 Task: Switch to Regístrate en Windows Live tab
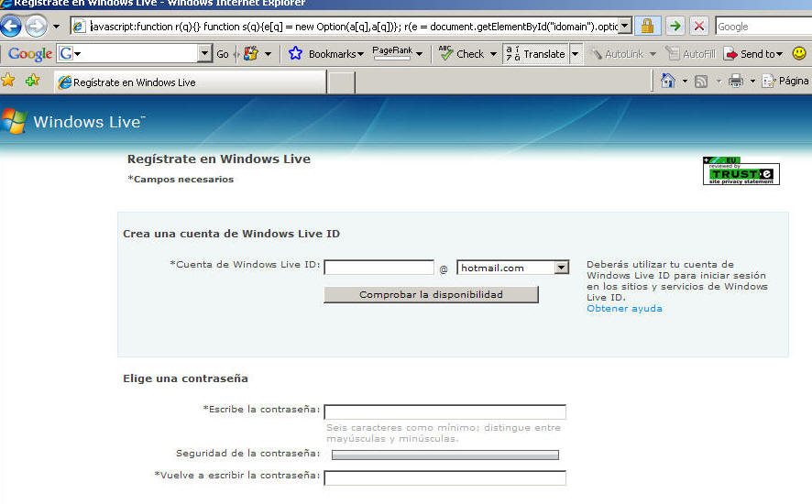pyautogui.click(x=190, y=82)
